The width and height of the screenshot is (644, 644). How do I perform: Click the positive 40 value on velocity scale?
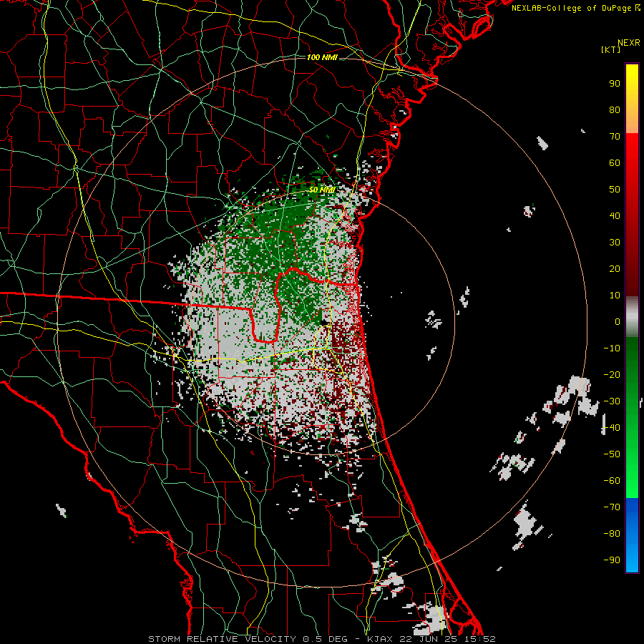point(615,216)
